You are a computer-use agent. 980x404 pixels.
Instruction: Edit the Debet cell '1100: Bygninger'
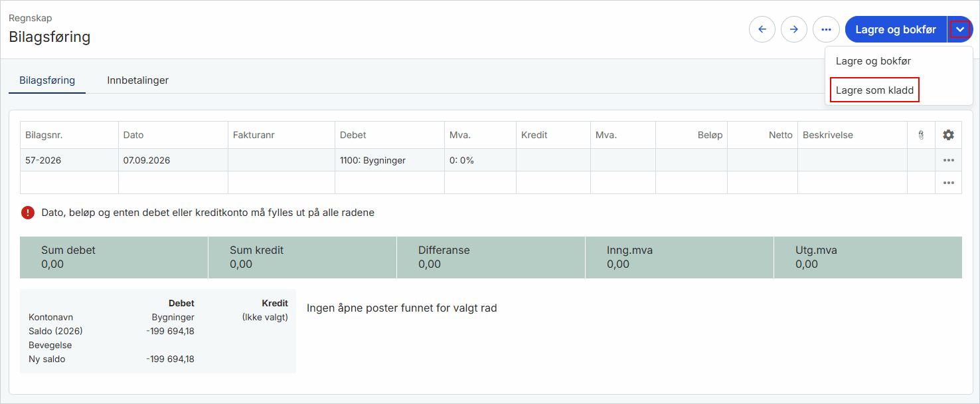point(390,160)
